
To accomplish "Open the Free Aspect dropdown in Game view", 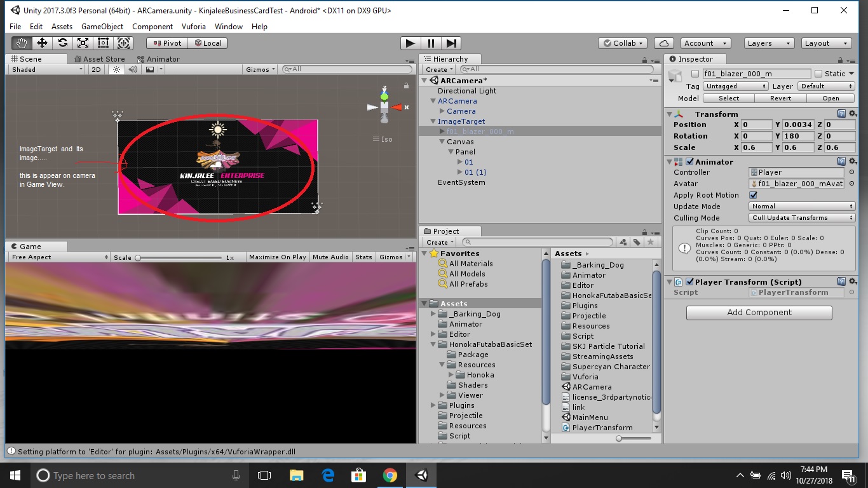I will click(x=57, y=257).
